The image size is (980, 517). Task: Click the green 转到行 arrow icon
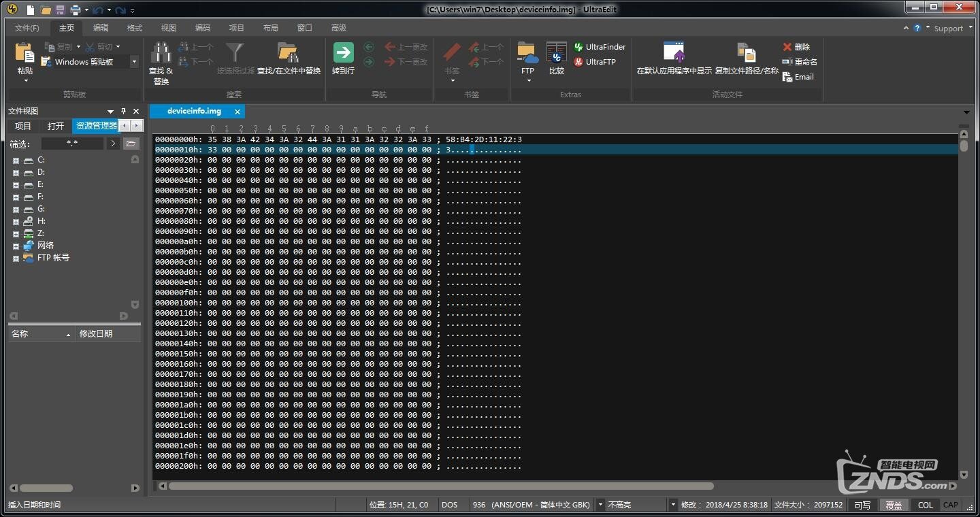[x=343, y=52]
